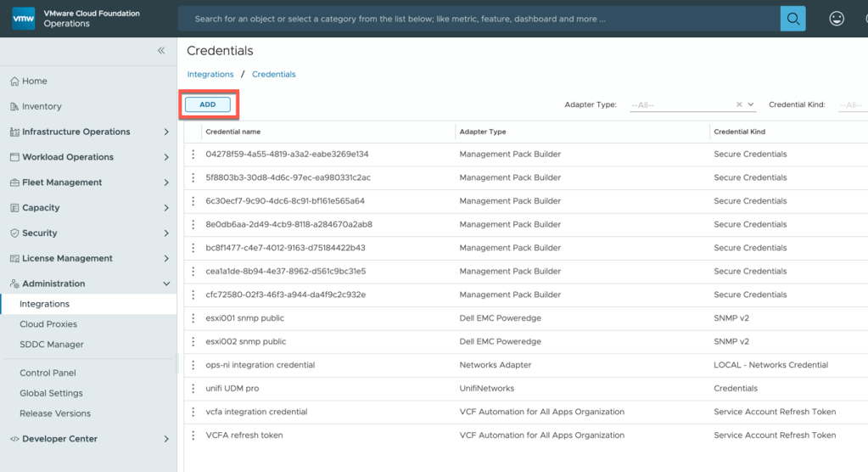Expand Infrastructure Operations menu
Viewport: 868px width, 472px height.
point(166,132)
